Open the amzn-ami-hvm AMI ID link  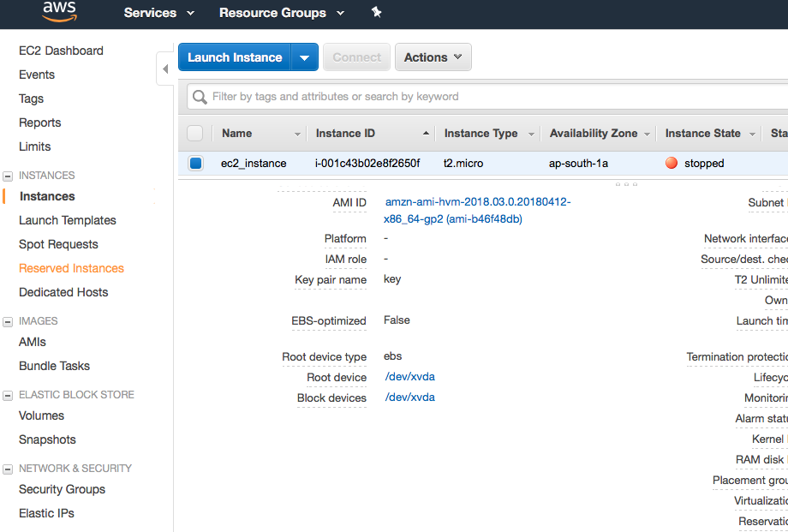point(477,210)
